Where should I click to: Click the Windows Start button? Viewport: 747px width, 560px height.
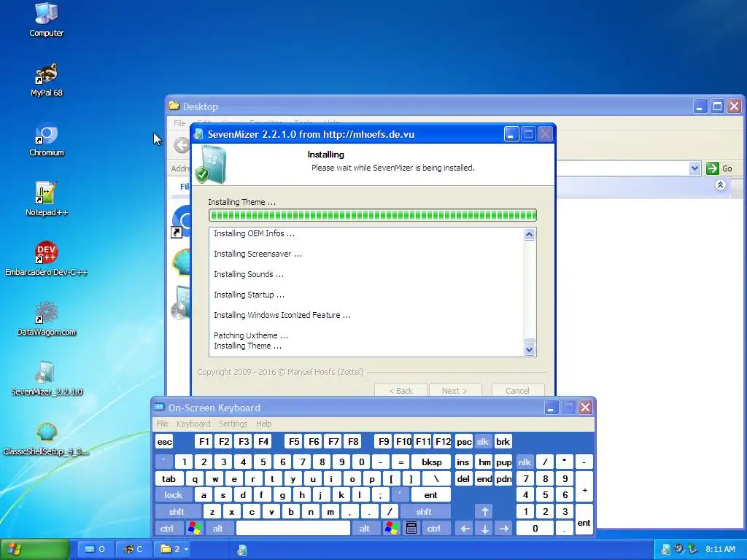pos(34,549)
